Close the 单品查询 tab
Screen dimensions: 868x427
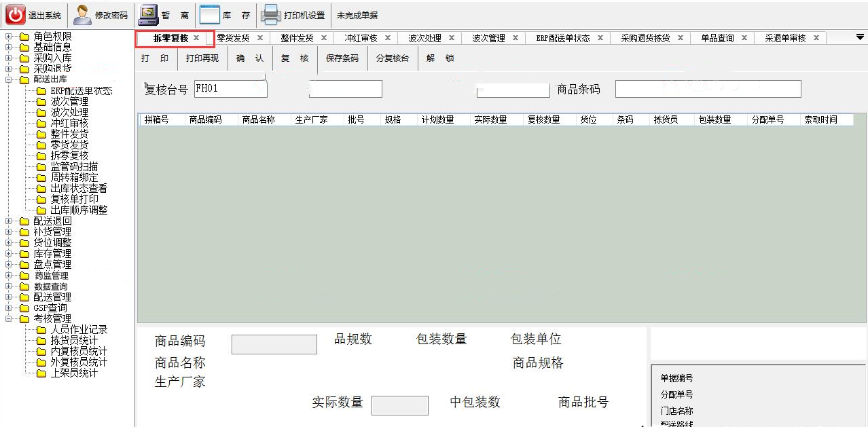coord(744,38)
